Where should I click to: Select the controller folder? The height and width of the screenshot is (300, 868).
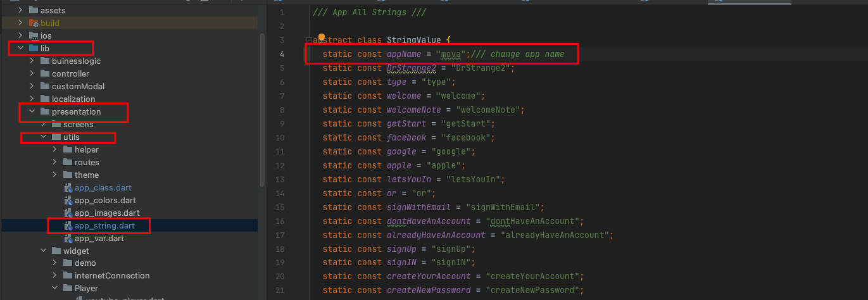point(70,74)
